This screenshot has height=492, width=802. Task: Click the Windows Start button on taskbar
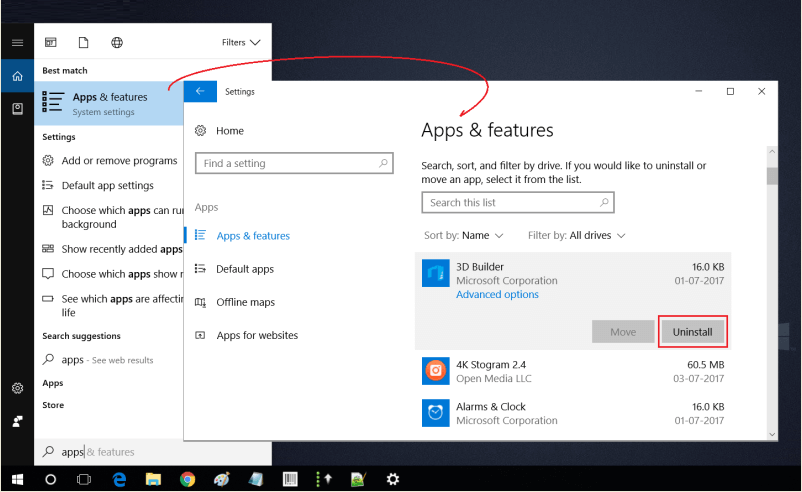pyautogui.click(x=17, y=479)
